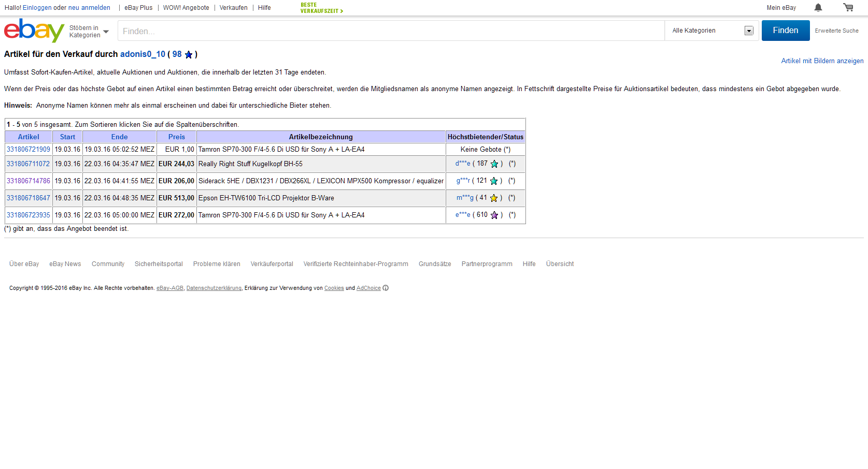Click Artikel mit Bildern anzeigen link
The height and width of the screenshot is (469, 868).
822,61
